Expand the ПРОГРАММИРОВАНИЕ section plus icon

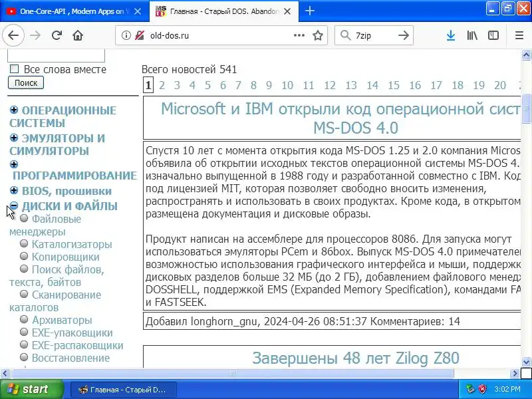point(14,164)
